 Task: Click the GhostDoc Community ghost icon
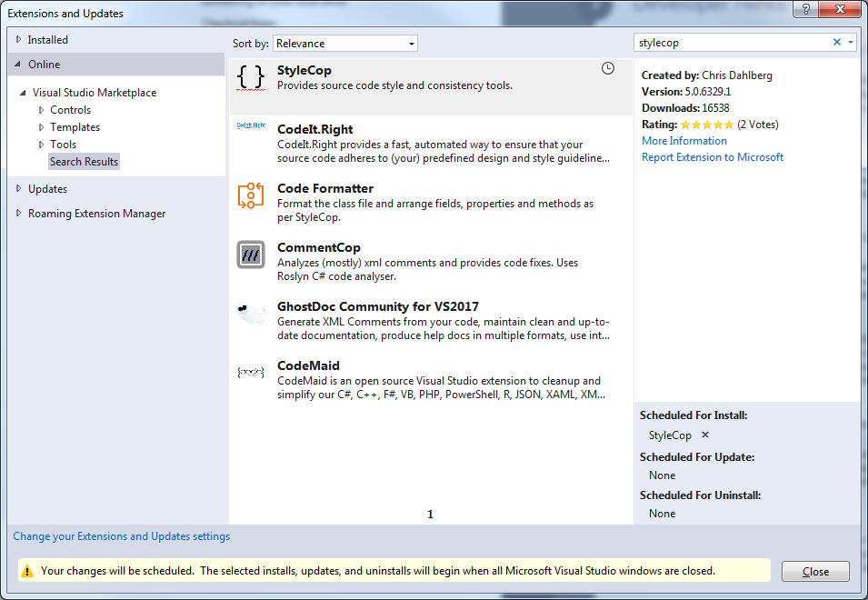(x=250, y=314)
